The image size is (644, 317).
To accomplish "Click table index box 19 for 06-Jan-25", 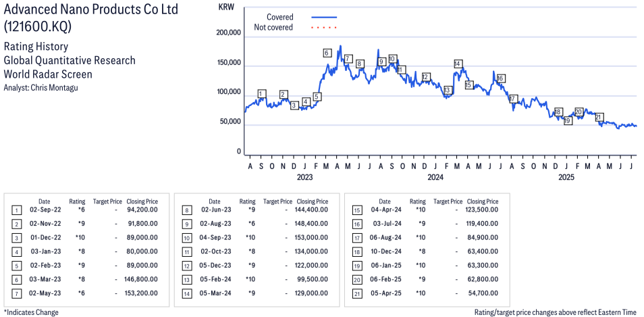I will coord(356,266).
